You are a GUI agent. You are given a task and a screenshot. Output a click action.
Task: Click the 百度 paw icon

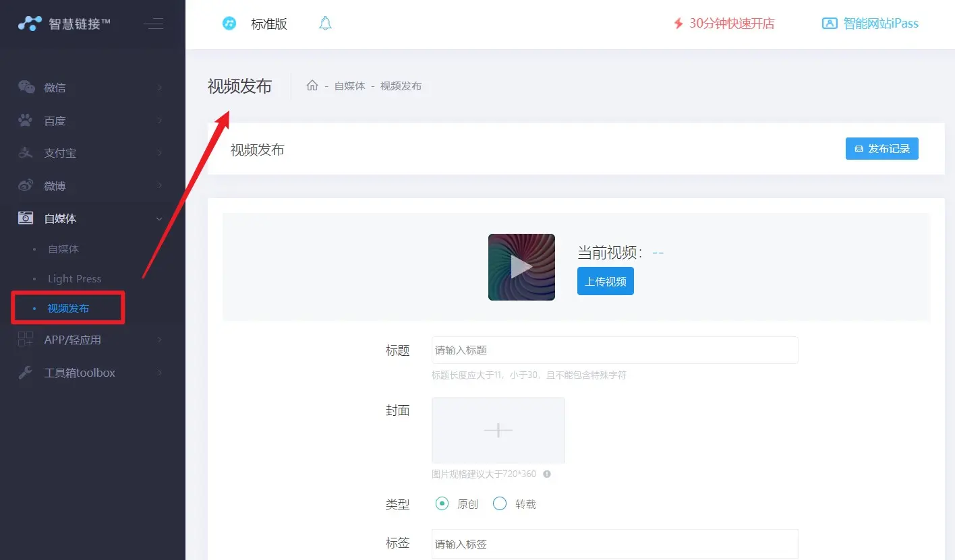pos(26,121)
